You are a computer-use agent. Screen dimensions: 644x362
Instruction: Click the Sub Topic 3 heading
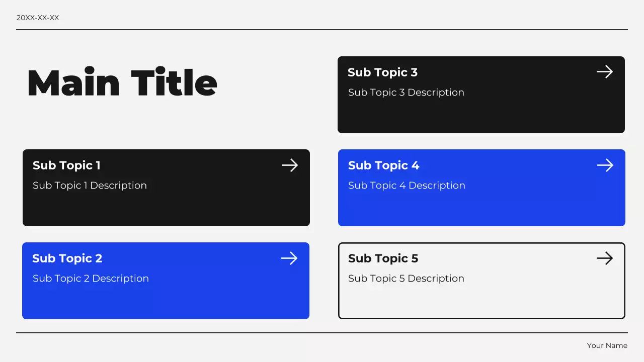tap(382, 72)
